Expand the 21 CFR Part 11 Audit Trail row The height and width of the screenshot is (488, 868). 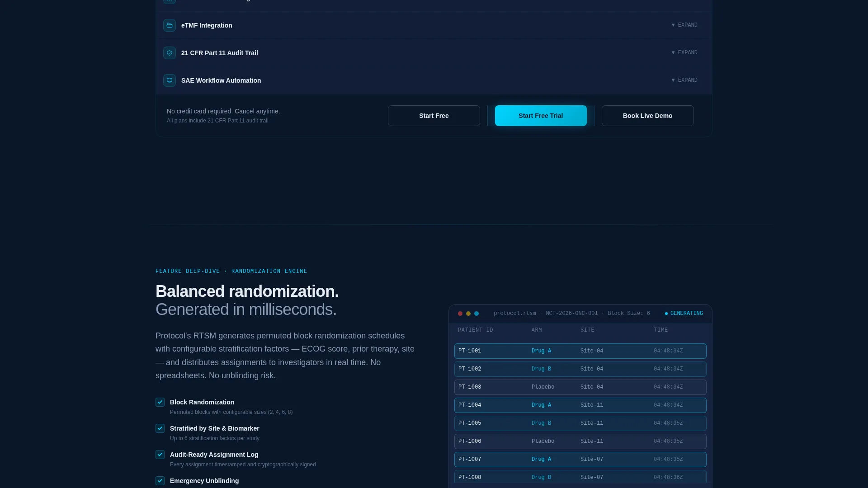pos(684,53)
